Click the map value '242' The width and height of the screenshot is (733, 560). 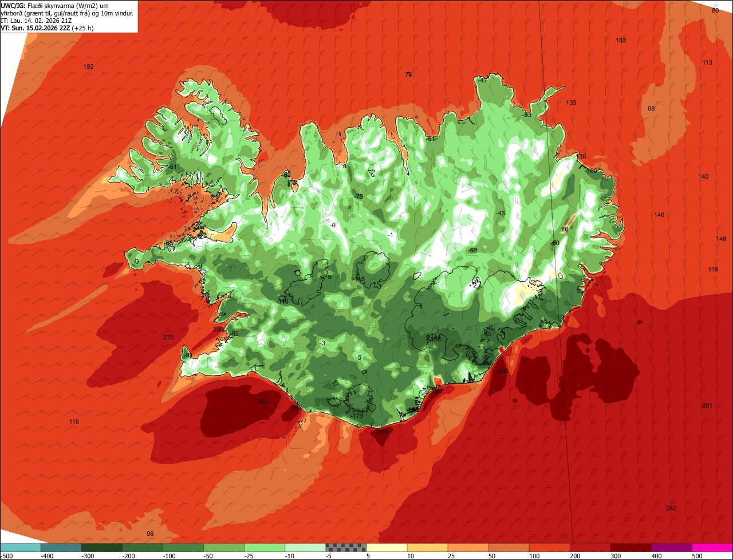click(x=671, y=508)
